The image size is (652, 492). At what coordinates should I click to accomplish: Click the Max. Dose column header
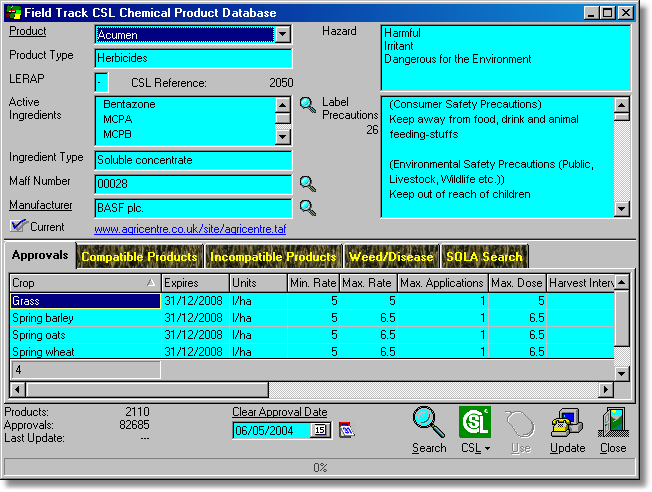pyautogui.click(x=517, y=283)
